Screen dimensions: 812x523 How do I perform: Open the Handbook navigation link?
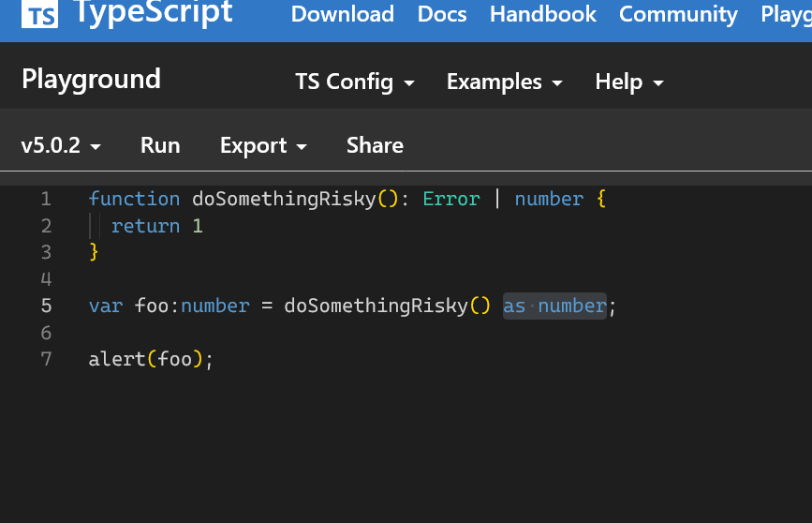[x=542, y=14]
